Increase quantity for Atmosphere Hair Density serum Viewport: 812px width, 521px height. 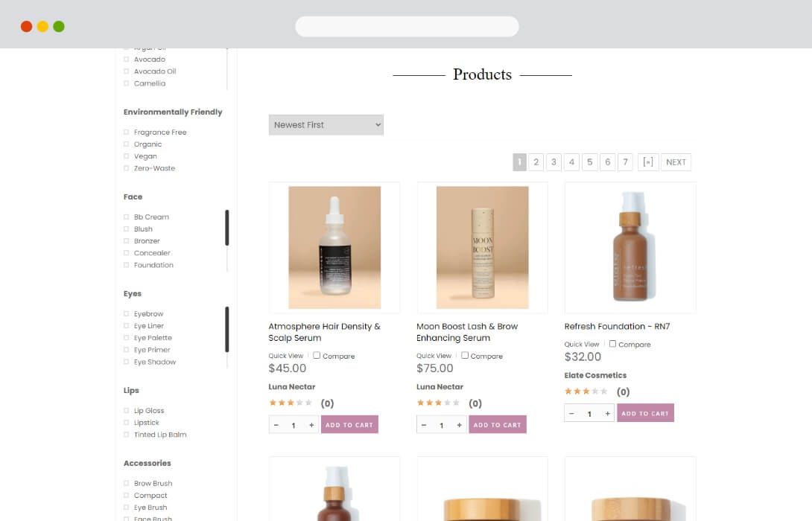coord(311,425)
